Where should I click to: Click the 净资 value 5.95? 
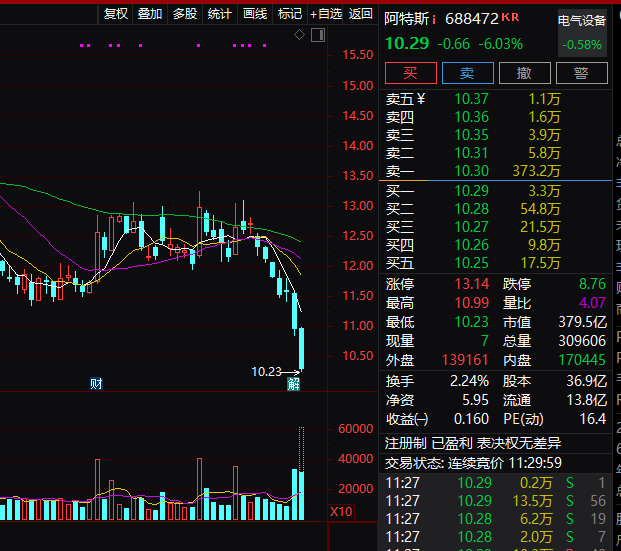[475, 400]
